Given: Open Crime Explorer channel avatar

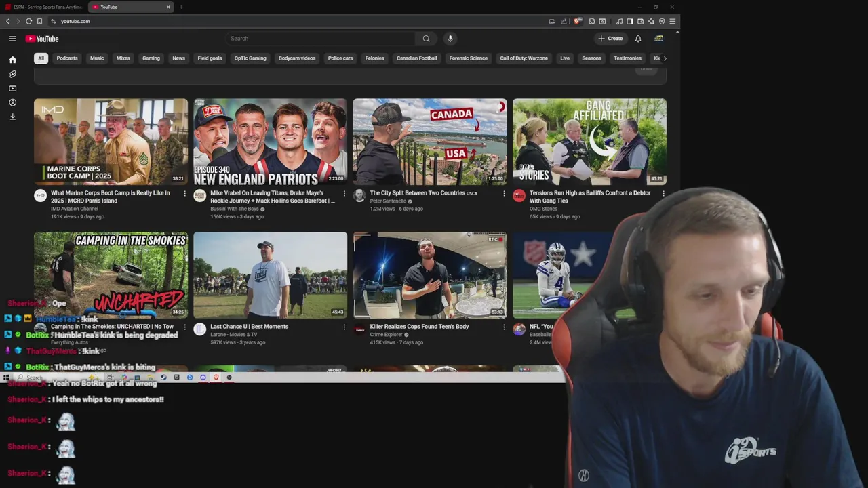Looking at the screenshot, I should coord(359,329).
